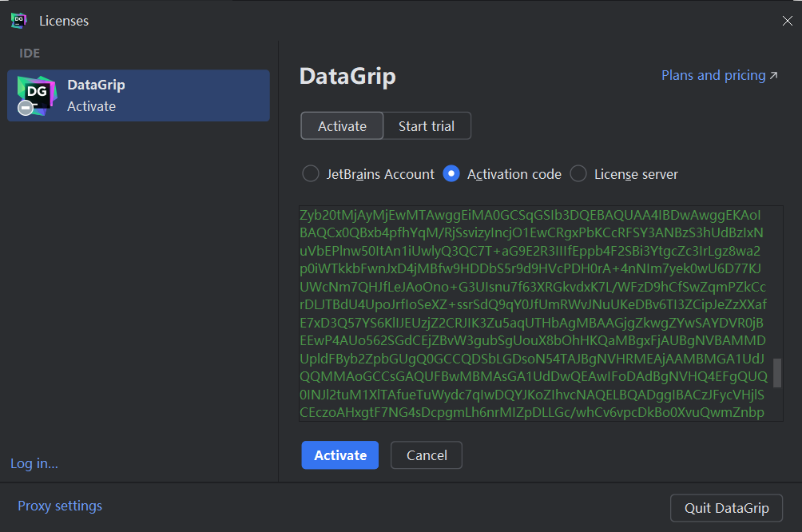Image resolution: width=802 pixels, height=532 pixels.
Task: Click the IDE section header
Action: click(x=30, y=54)
